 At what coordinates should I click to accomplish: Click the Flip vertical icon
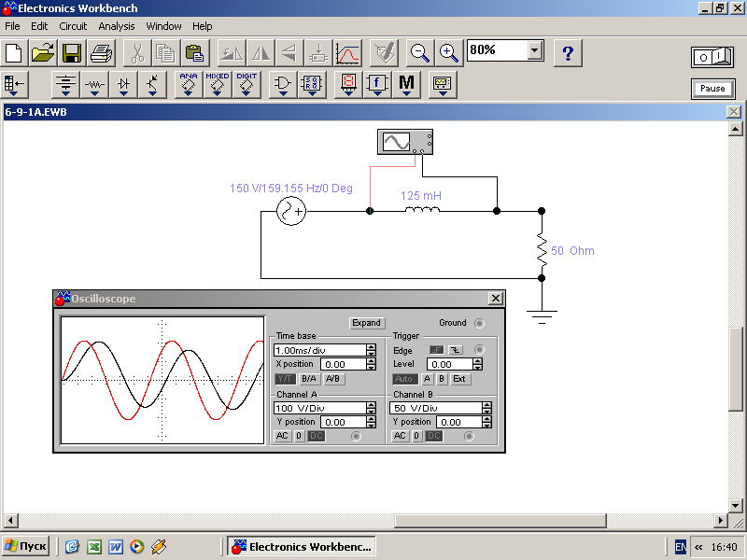[289, 53]
